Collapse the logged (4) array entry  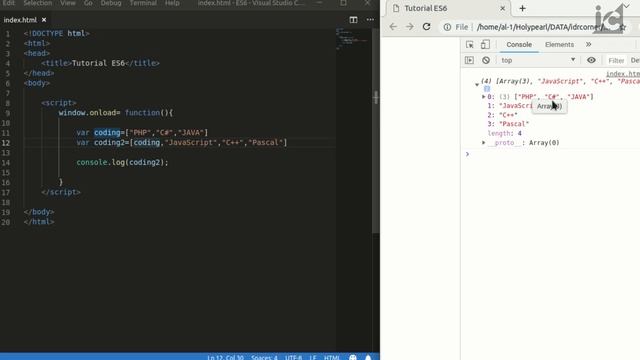pyautogui.click(x=477, y=84)
